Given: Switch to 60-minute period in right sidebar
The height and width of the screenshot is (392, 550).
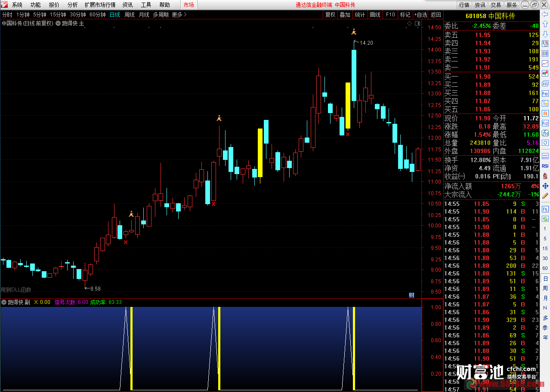Looking at the screenshot, I should pyautogui.click(x=545, y=268).
